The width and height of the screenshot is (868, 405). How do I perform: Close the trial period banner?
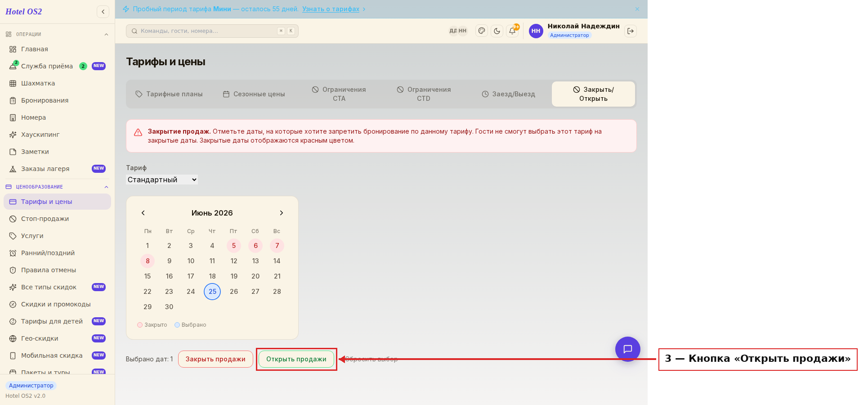point(637,9)
